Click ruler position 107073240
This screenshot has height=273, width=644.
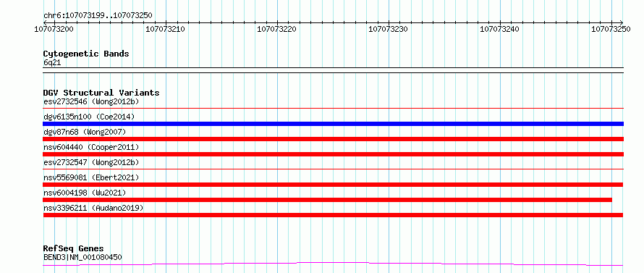coord(500,29)
